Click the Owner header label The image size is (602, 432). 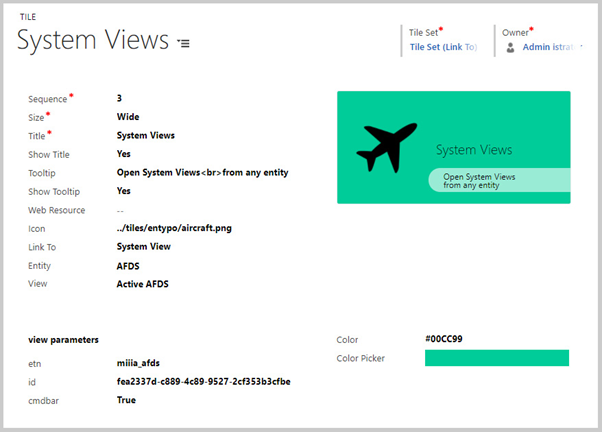pos(515,33)
